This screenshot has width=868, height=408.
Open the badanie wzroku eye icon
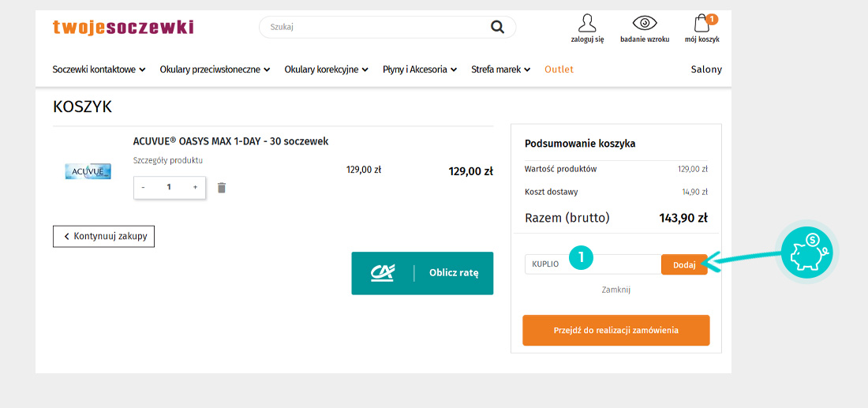[645, 28]
